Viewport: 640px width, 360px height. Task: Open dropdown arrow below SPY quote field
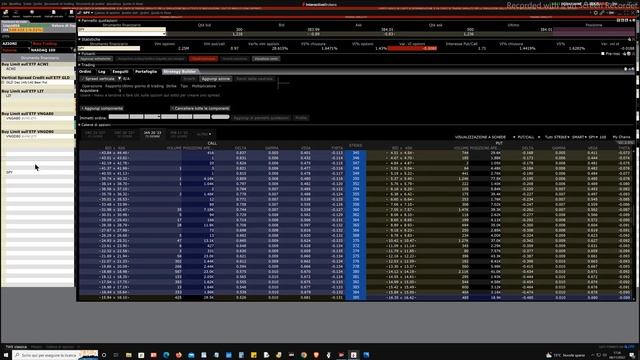click(x=164, y=34)
